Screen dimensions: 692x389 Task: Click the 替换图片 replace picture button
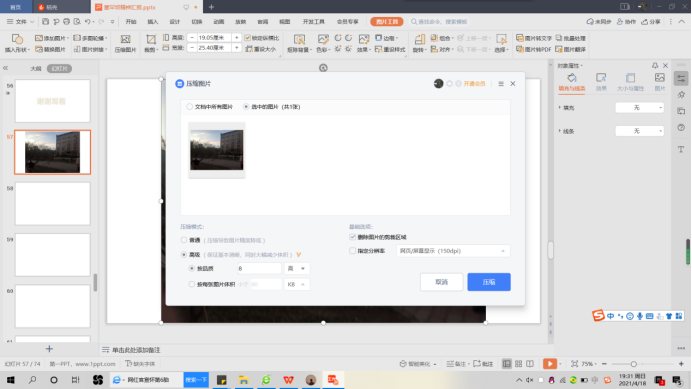pyautogui.click(x=51, y=49)
